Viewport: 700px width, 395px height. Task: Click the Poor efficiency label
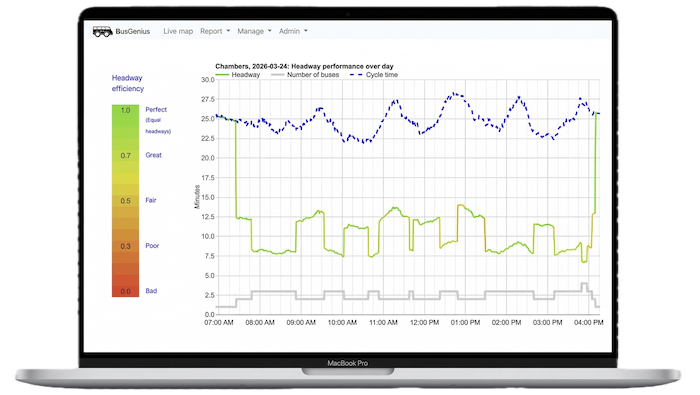tap(152, 245)
